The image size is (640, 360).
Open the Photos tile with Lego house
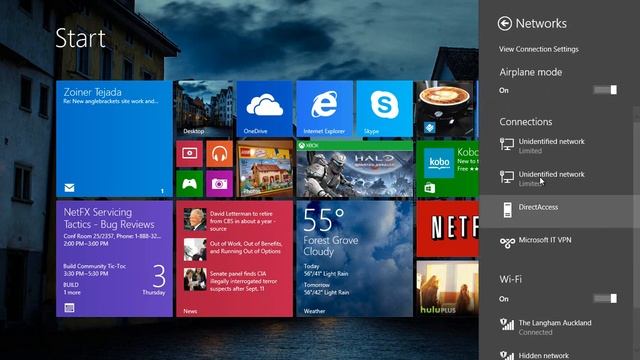[x=264, y=169]
